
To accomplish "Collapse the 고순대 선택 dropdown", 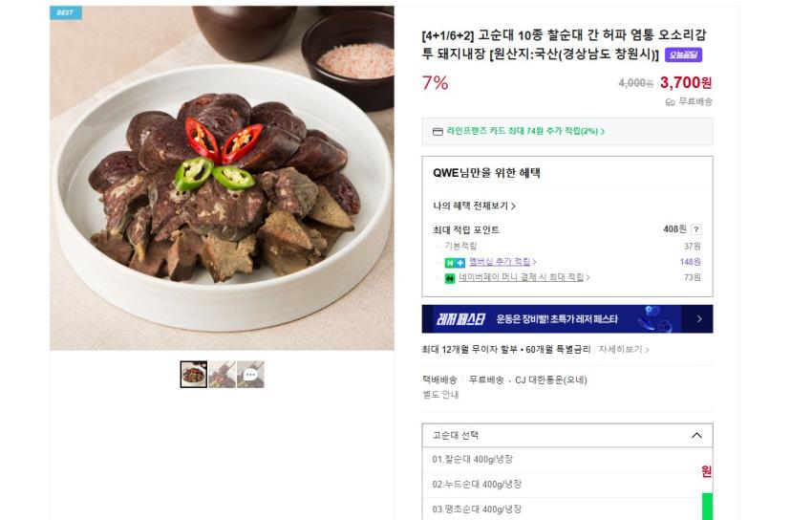I will [x=696, y=435].
